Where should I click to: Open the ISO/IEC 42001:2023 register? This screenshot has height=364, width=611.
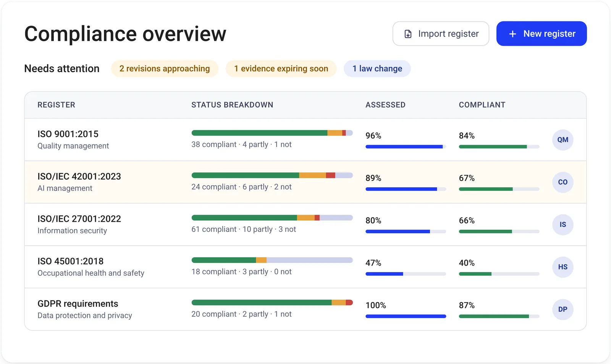pyautogui.click(x=305, y=182)
